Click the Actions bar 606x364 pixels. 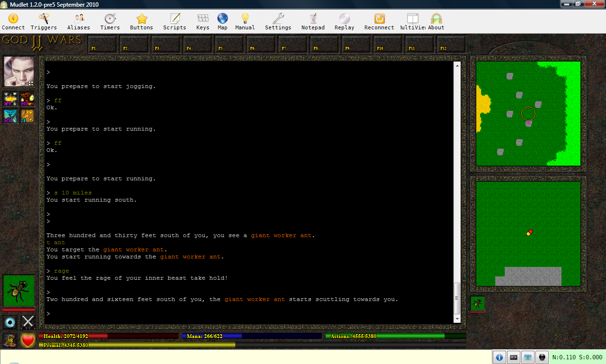coord(396,336)
